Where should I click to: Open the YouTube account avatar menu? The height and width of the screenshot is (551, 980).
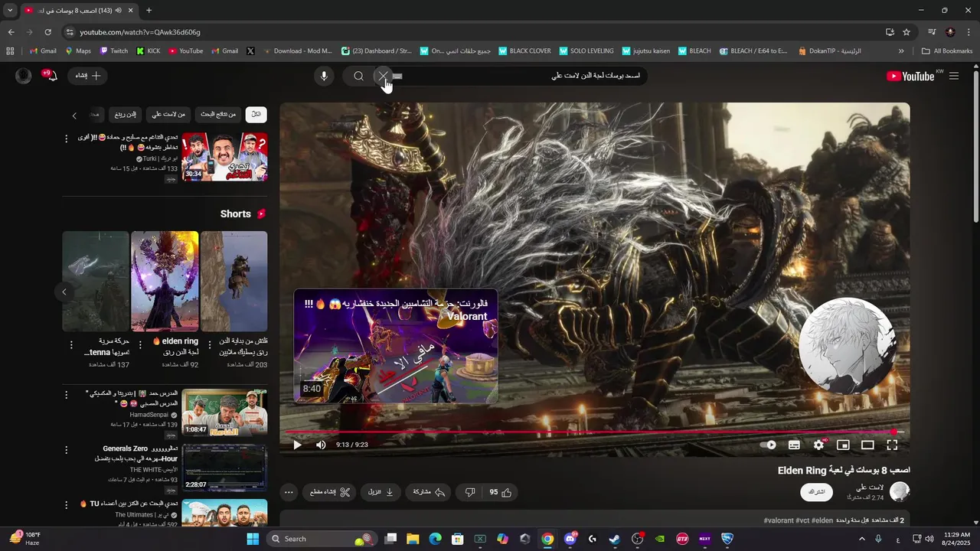point(24,76)
